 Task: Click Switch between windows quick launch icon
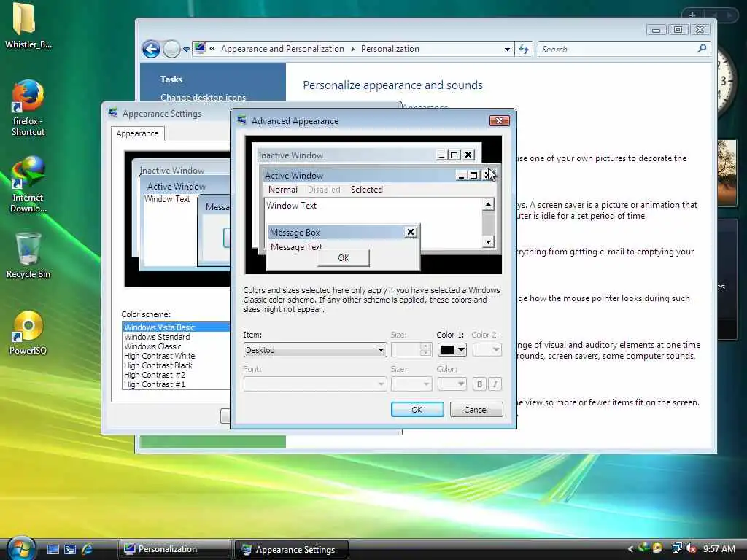click(69, 549)
